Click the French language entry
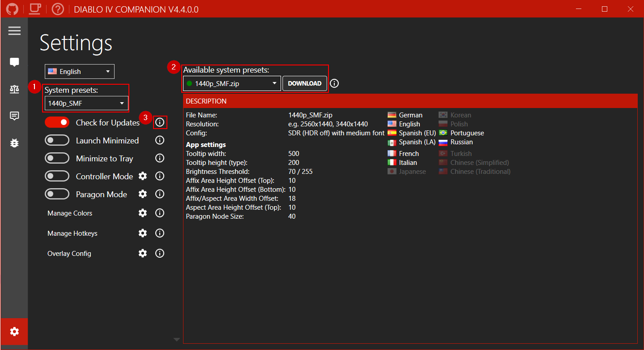This screenshot has height=350, width=644. click(x=403, y=154)
